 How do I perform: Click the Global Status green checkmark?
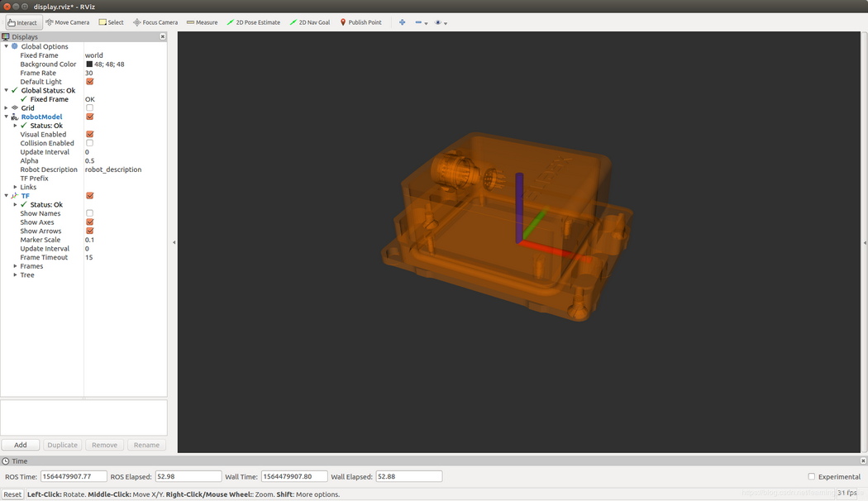[x=15, y=90]
